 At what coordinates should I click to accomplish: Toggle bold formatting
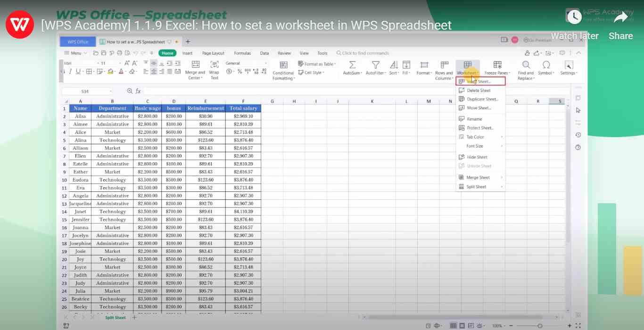(x=63, y=72)
